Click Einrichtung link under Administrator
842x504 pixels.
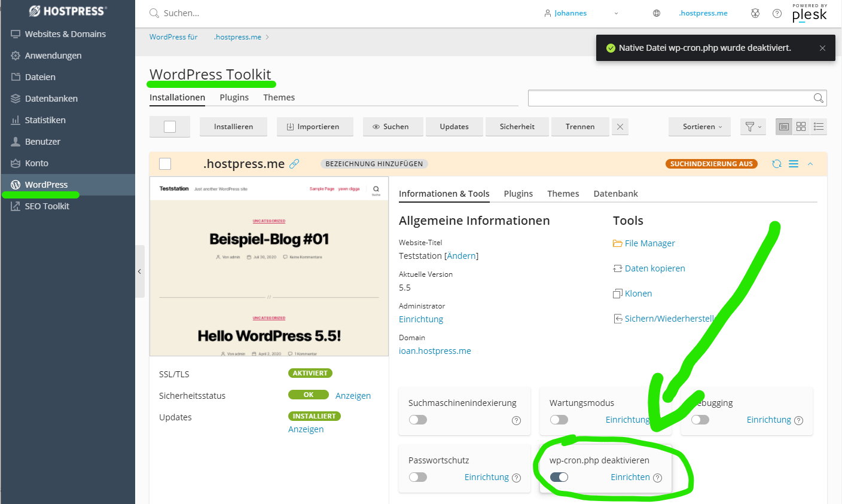[421, 319]
